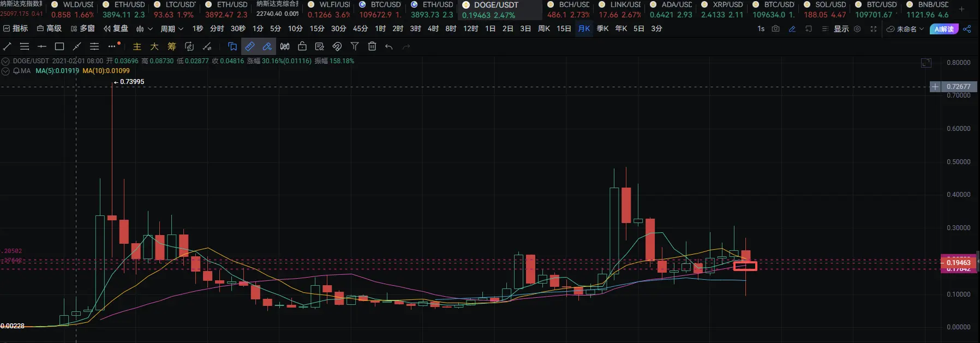Select the 12时 interval

471,28
